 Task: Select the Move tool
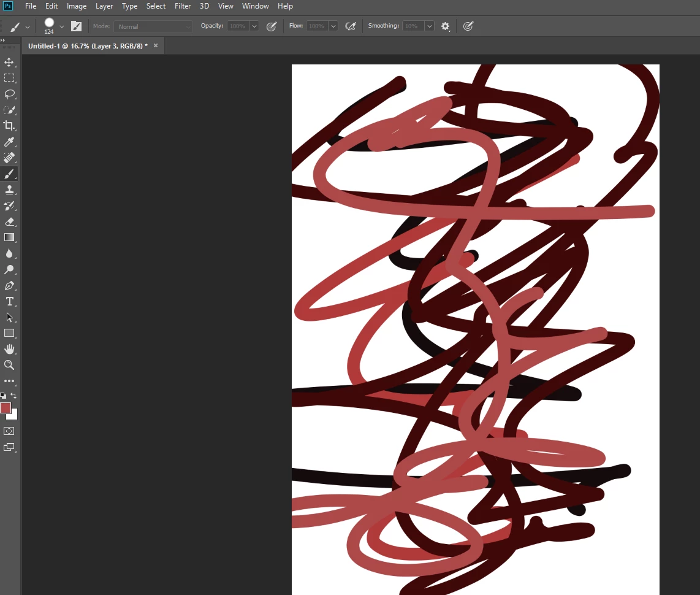tap(9, 62)
